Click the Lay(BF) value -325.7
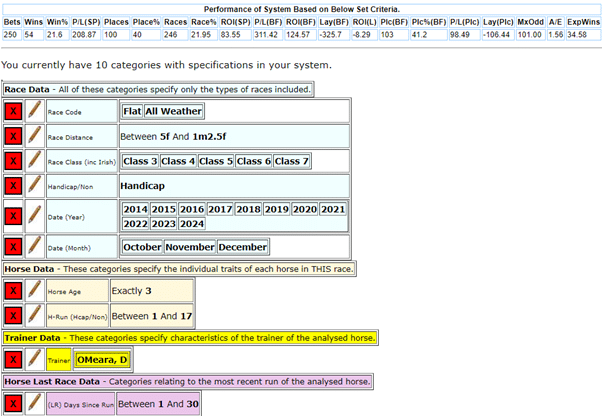Screen dimensions: 602x416 334,35
